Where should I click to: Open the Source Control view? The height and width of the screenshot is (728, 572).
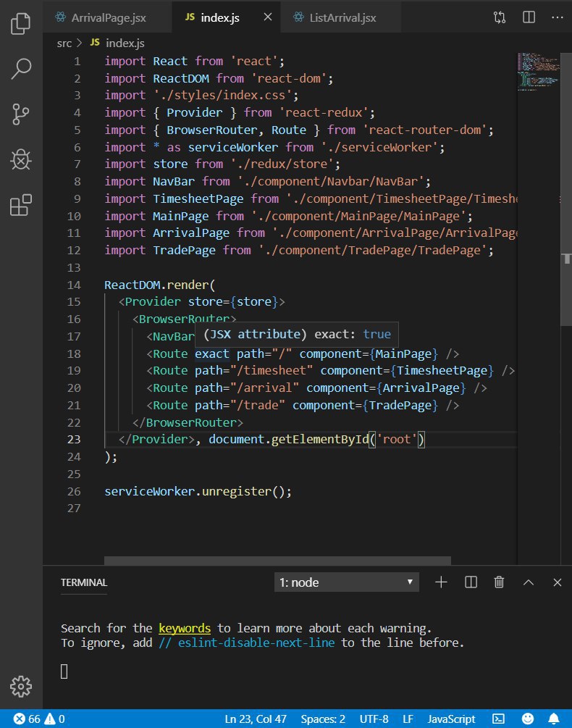21,115
